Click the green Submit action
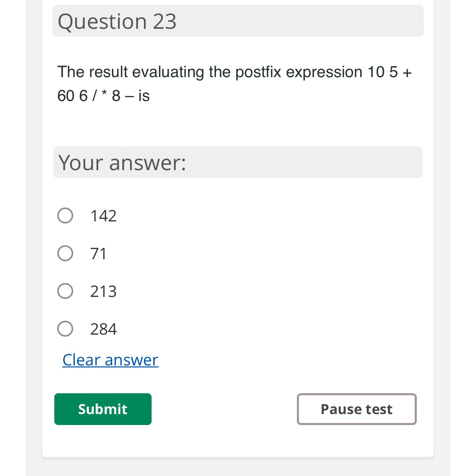 (103, 409)
